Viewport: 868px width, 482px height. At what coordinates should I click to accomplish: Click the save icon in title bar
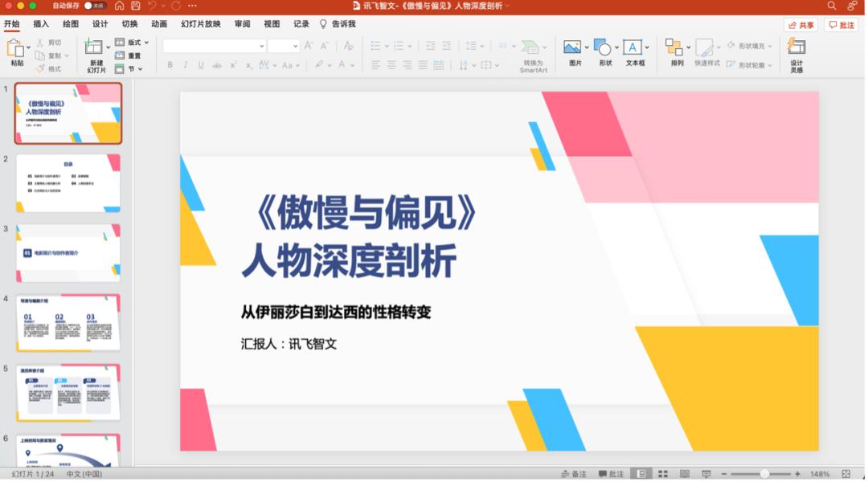[x=136, y=6]
